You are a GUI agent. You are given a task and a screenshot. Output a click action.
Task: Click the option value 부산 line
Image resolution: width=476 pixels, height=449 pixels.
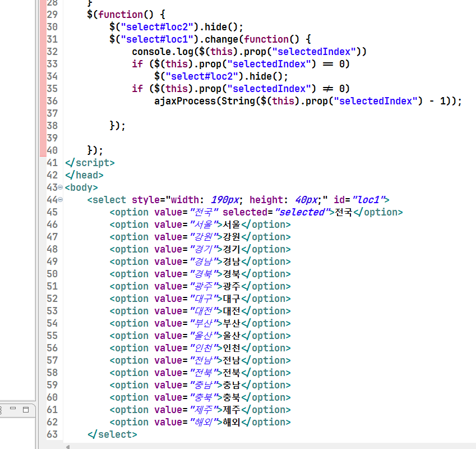click(x=200, y=323)
